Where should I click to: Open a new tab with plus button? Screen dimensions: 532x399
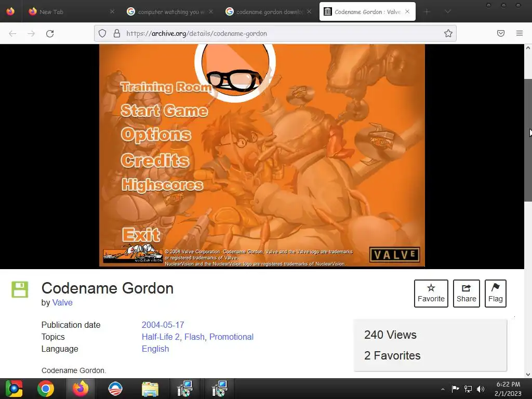coord(427,12)
